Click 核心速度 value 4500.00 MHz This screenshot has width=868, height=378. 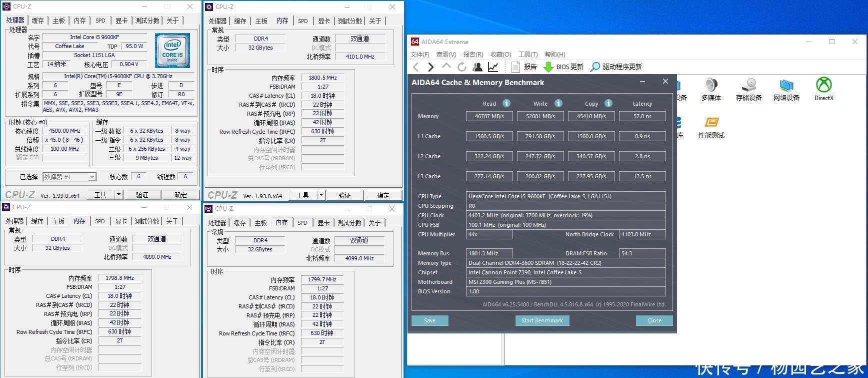[64, 131]
